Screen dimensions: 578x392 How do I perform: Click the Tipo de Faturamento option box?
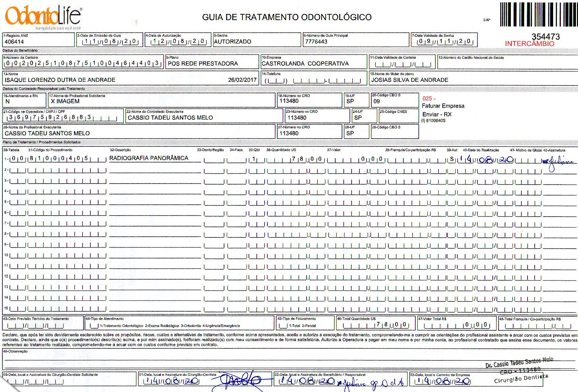click(x=283, y=326)
